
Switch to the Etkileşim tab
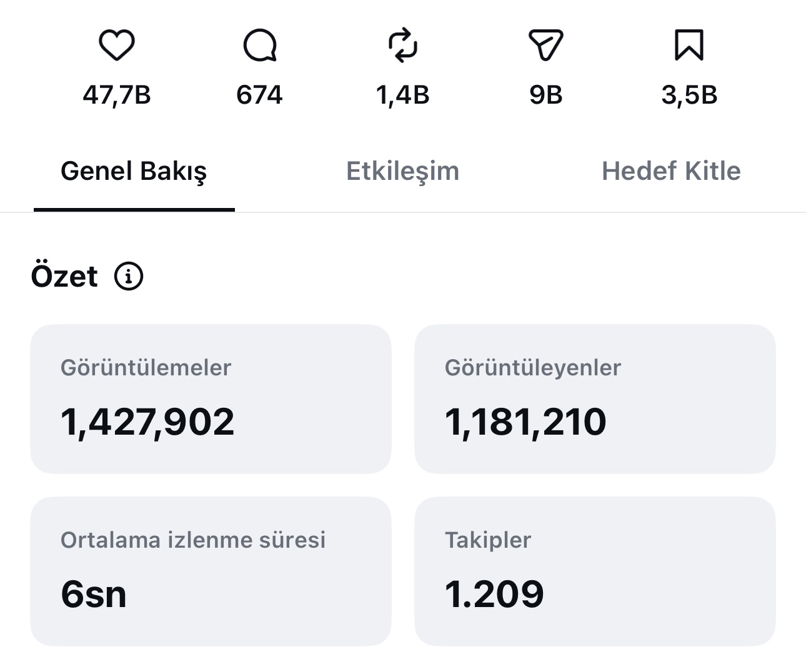click(x=403, y=171)
